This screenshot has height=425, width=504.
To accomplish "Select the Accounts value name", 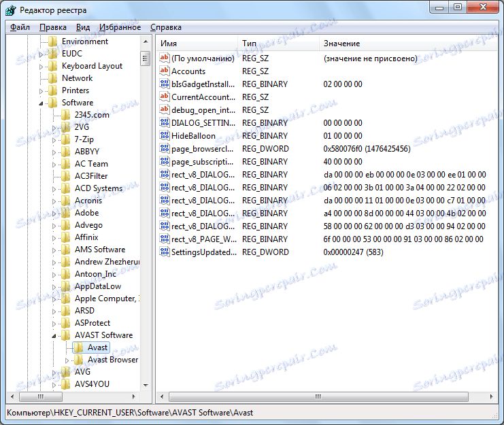I will tap(188, 71).
